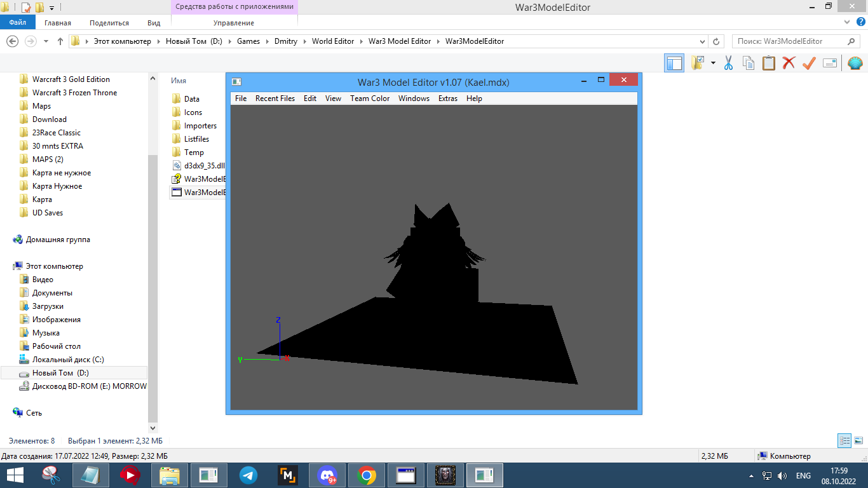Open the File menu in War3 Model Editor
868x488 pixels.
pyautogui.click(x=241, y=98)
